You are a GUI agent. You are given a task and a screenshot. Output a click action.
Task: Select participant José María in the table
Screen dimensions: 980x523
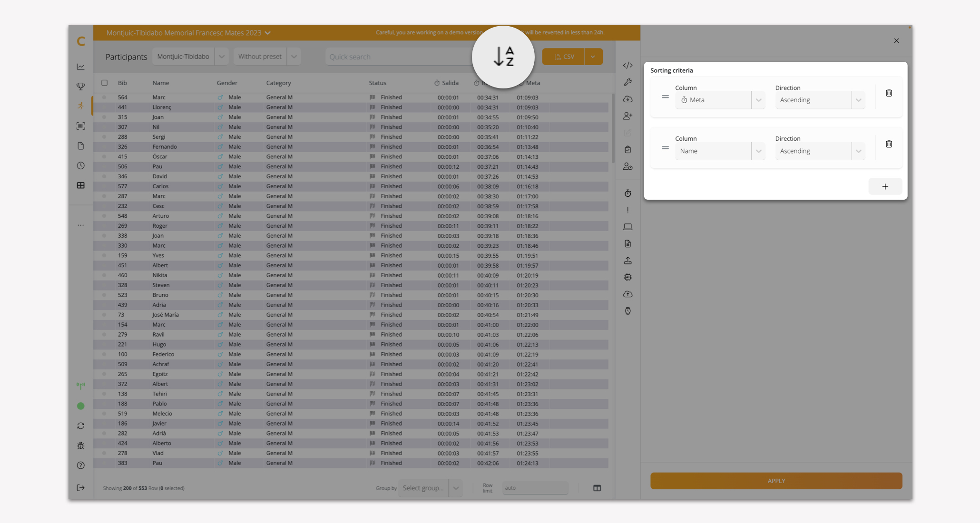click(166, 315)
